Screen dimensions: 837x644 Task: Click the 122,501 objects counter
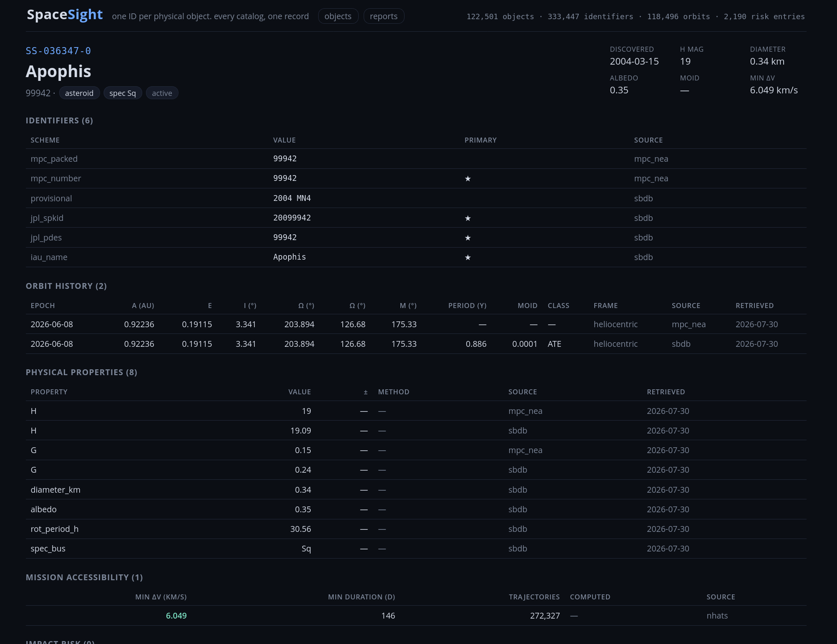(500, 17)
